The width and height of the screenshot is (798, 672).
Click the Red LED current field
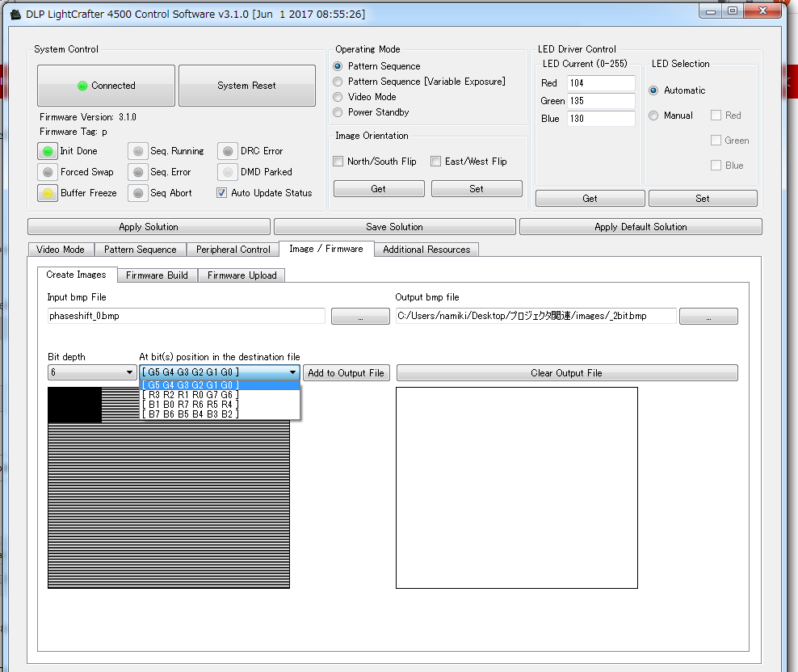point(601,83)
